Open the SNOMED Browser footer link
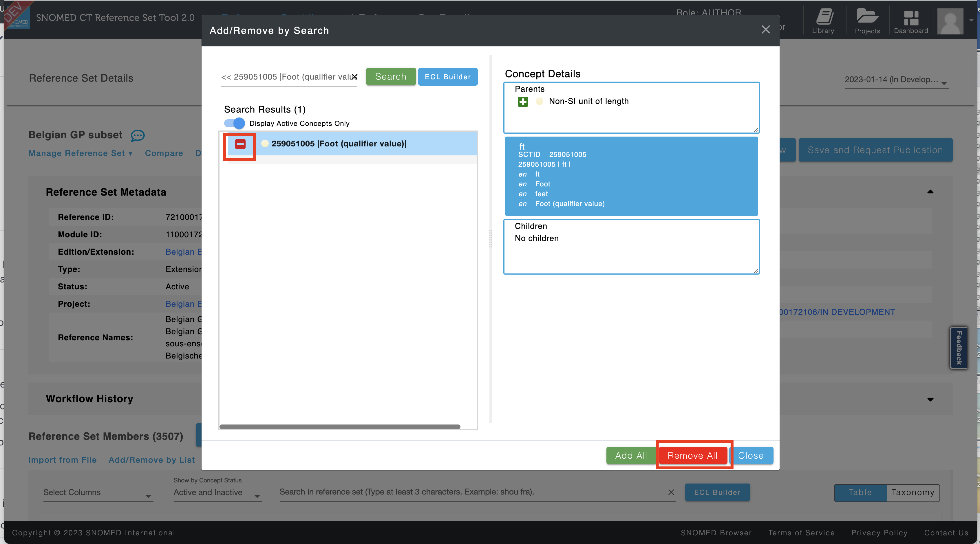The height and width of the screenshot is (544, 980). pyautogui.click(x=716, y=533)
